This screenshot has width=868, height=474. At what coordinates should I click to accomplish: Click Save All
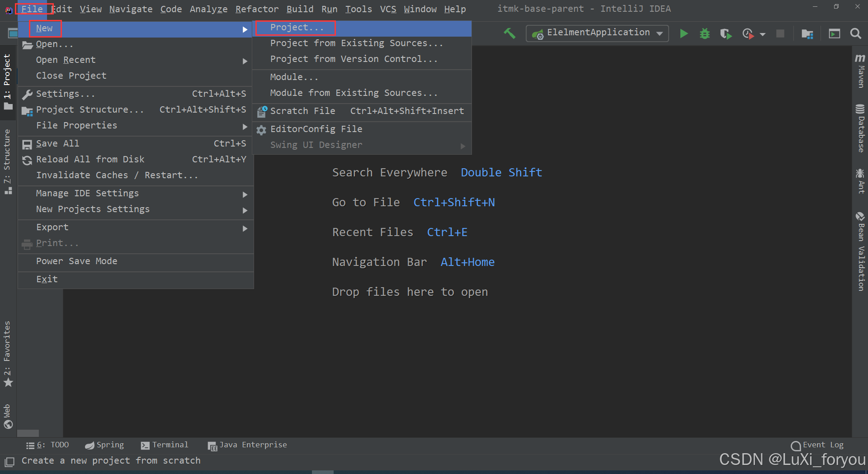(x=136, y=143)
